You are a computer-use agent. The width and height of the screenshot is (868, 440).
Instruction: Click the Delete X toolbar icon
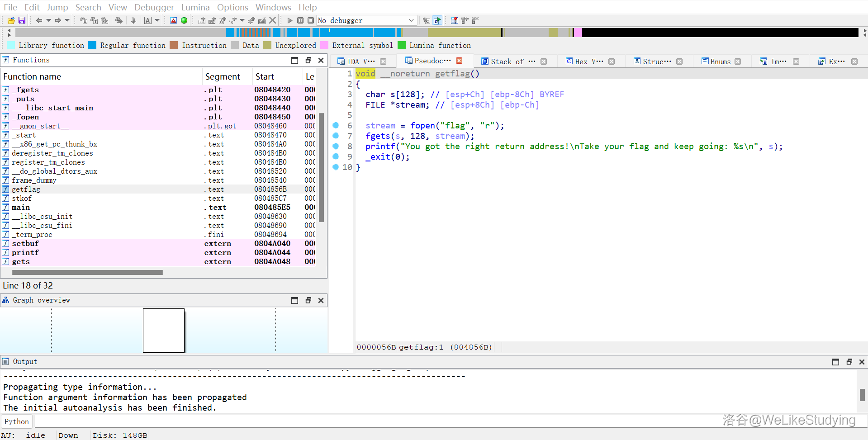[x=272, y=20]
